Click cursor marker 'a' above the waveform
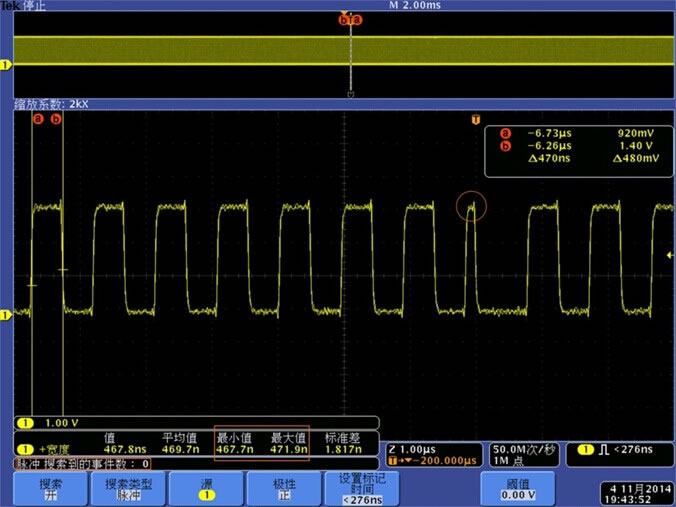 tap(37, 119)
